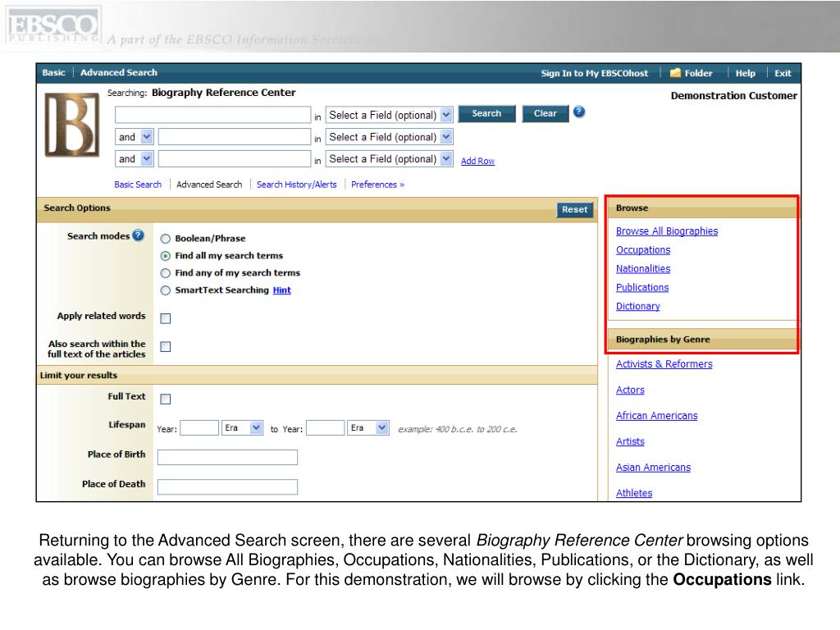Open third row Select a Field dropdown

390,159
